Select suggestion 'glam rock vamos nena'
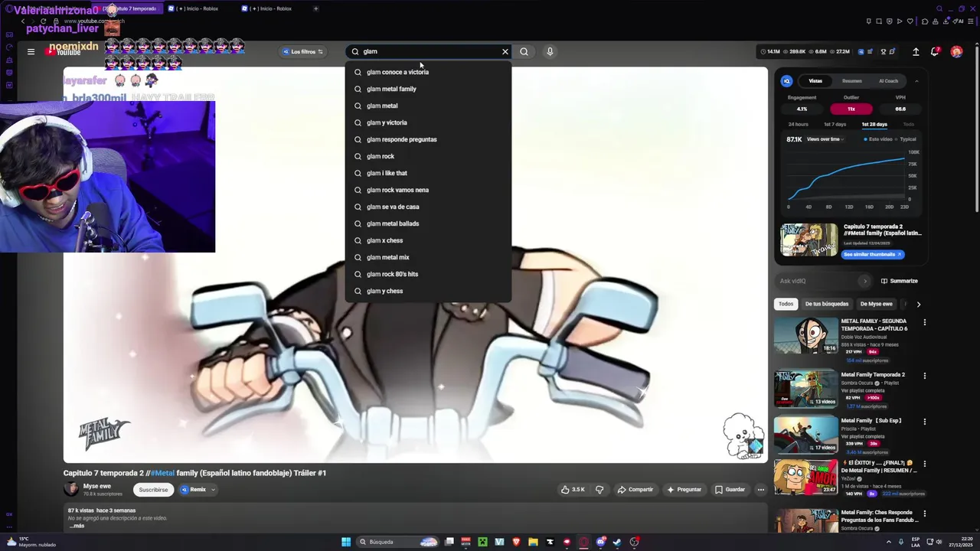The image size is (980, 551). [428, 190]
